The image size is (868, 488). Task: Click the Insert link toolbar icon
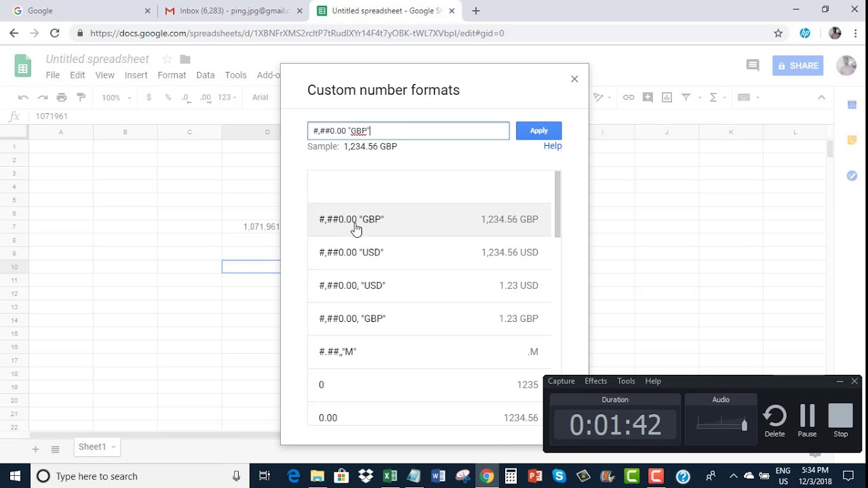coord(629,98)
